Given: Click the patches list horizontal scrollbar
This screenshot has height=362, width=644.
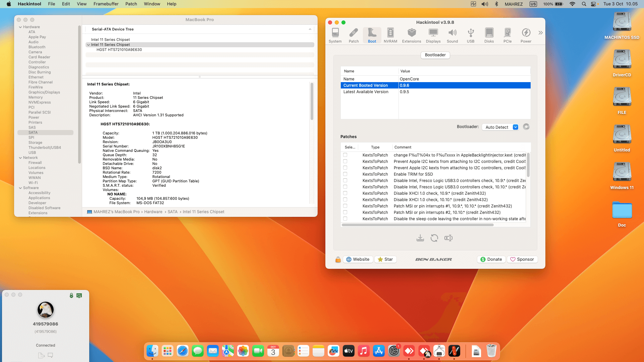Looking at the screenshot, I should coord(418,225).
